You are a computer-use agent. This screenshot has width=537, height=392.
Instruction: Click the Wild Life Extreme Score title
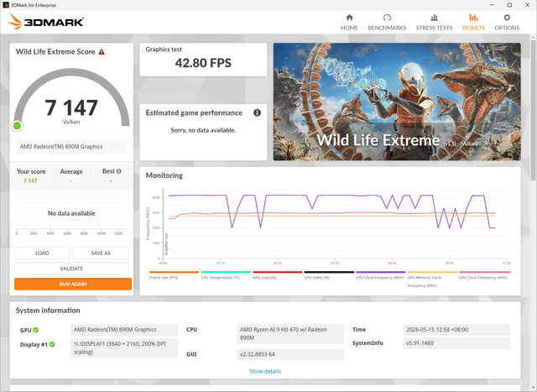(55, 52)
